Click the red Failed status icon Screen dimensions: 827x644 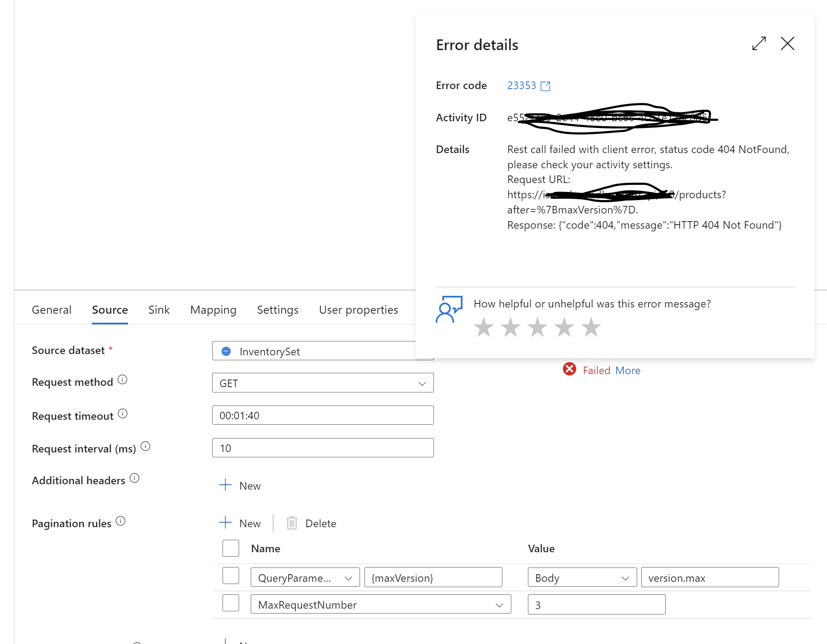tap(569, 369)
